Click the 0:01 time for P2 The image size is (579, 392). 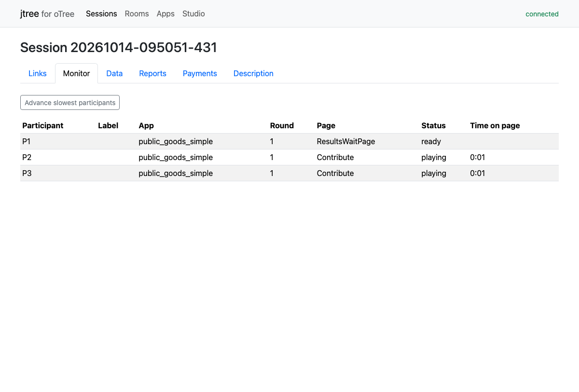[478, 157]
